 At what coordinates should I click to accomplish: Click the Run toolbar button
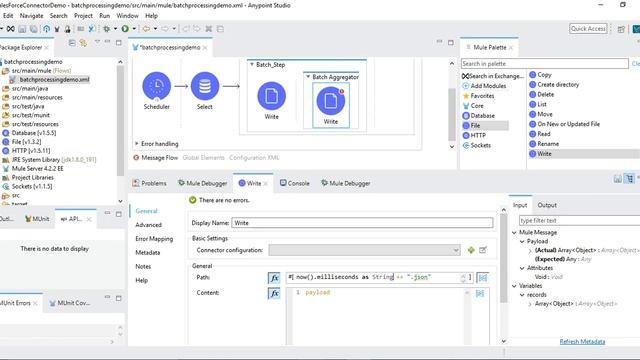point(125,29)
